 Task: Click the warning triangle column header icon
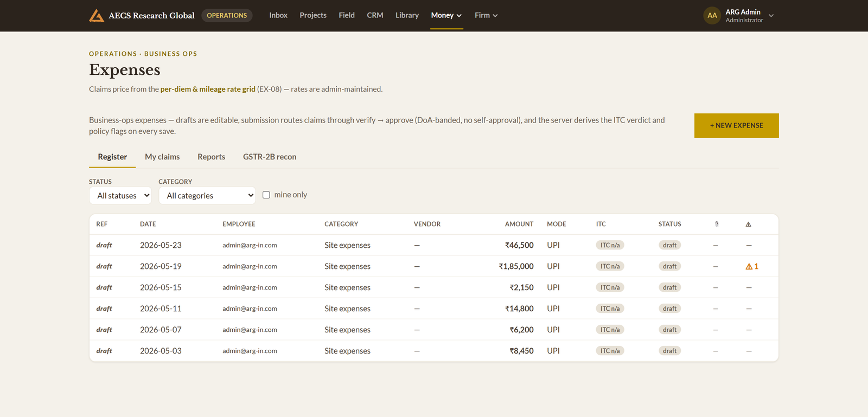coord(749,224)
